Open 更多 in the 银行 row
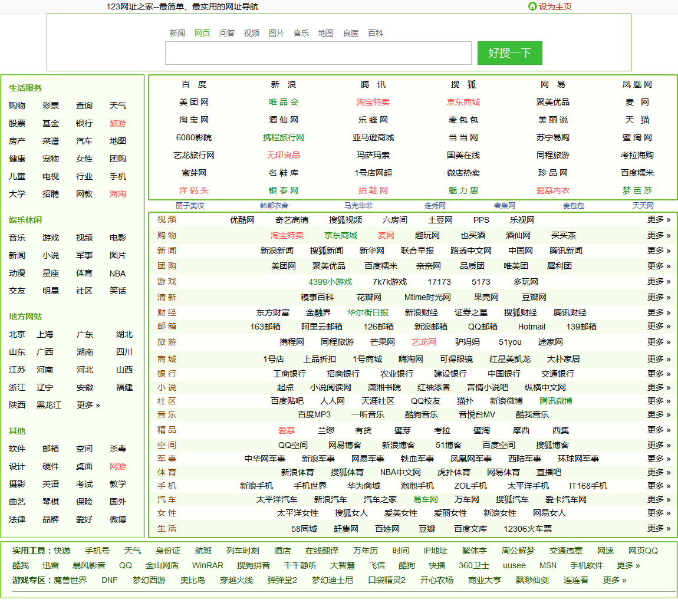The image size is (678, 616). click(x=659, y=374)
